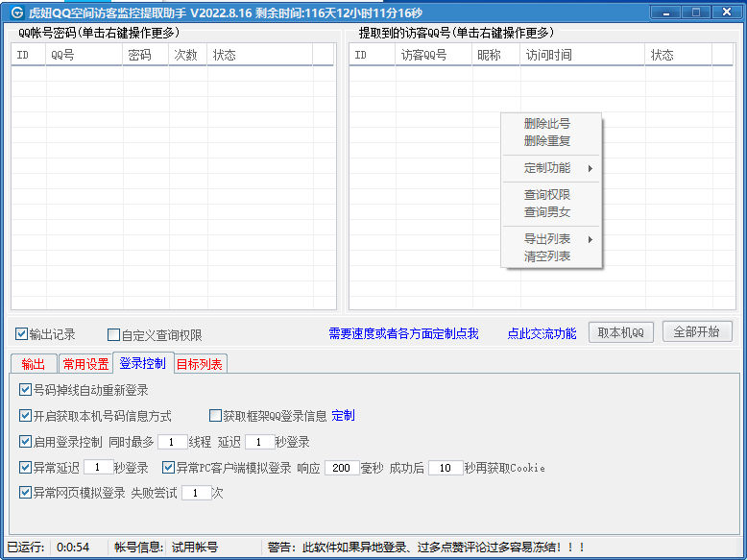Viewport: 747px width, 560px height.
Task: Click the 全部开始 button
Action: pyautogui.click(x=696, y=331)
